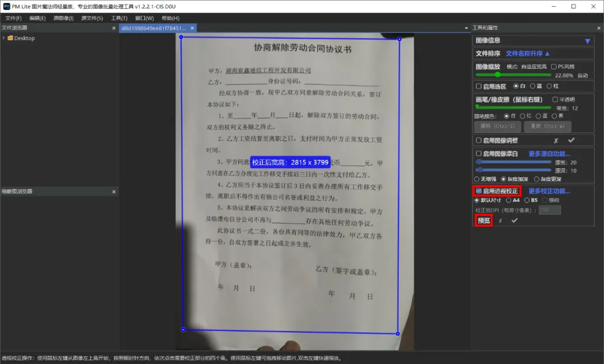
Task: Choose 蓝 as the 画笔颜色
Action: point(538,116)
